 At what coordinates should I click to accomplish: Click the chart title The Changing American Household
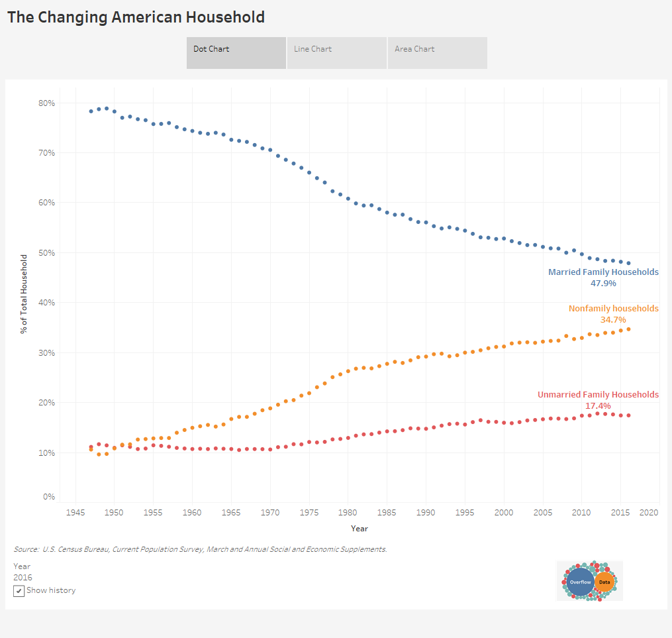pos(136,17)
